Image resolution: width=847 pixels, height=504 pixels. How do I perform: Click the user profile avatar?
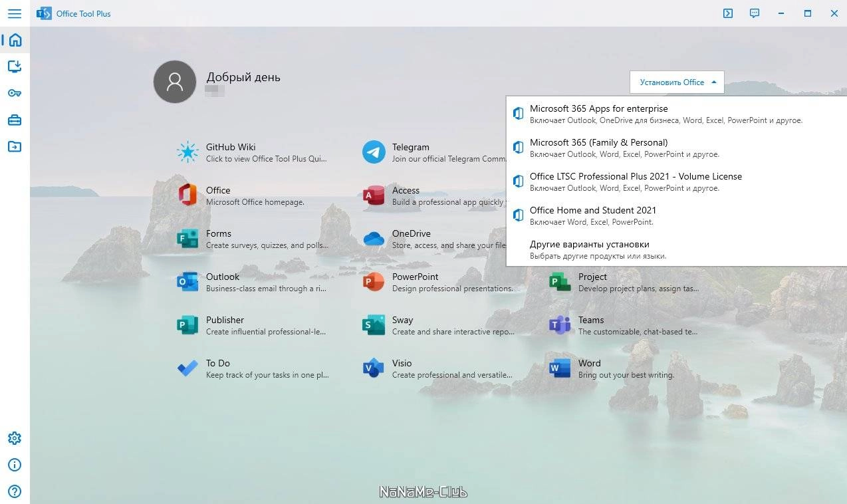[175, 82]
